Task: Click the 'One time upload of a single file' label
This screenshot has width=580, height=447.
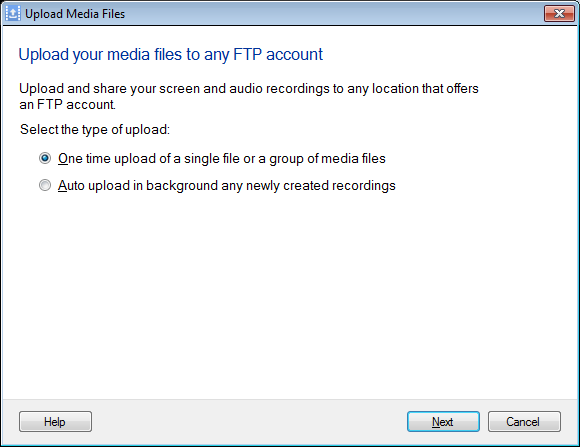Action: click(222, 159)
